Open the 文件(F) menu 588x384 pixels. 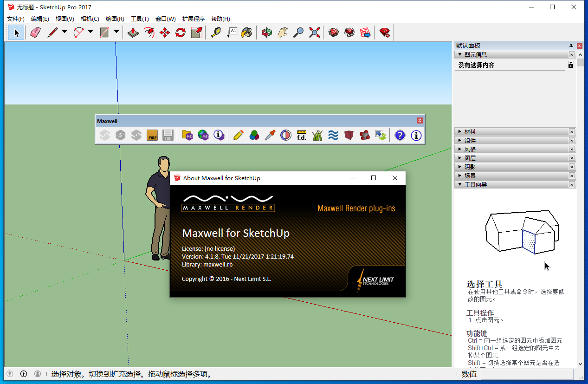[16, 19]
